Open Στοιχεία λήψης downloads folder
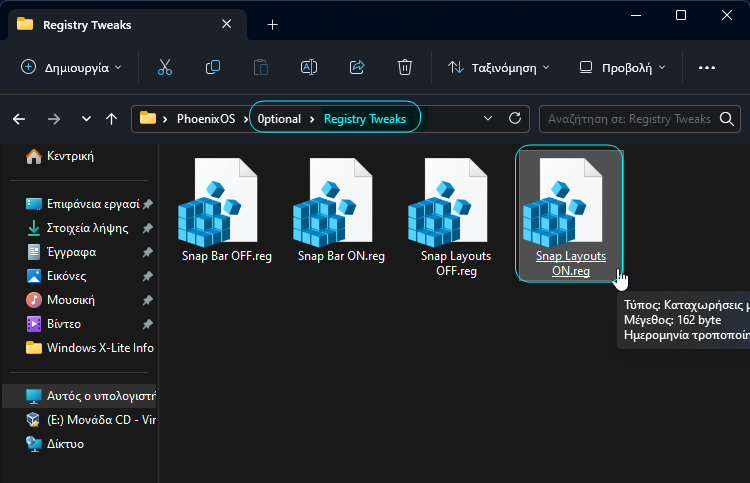 (x=77, y=228)
